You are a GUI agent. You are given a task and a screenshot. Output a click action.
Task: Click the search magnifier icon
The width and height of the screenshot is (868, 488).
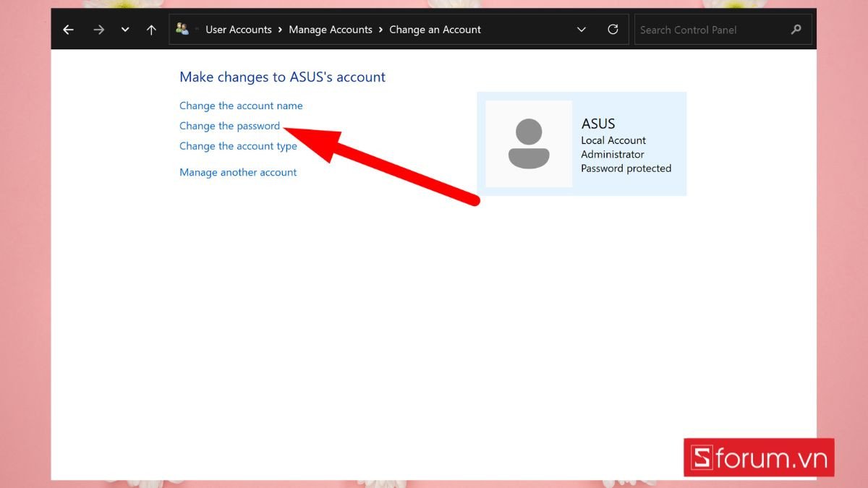[796, 29]
